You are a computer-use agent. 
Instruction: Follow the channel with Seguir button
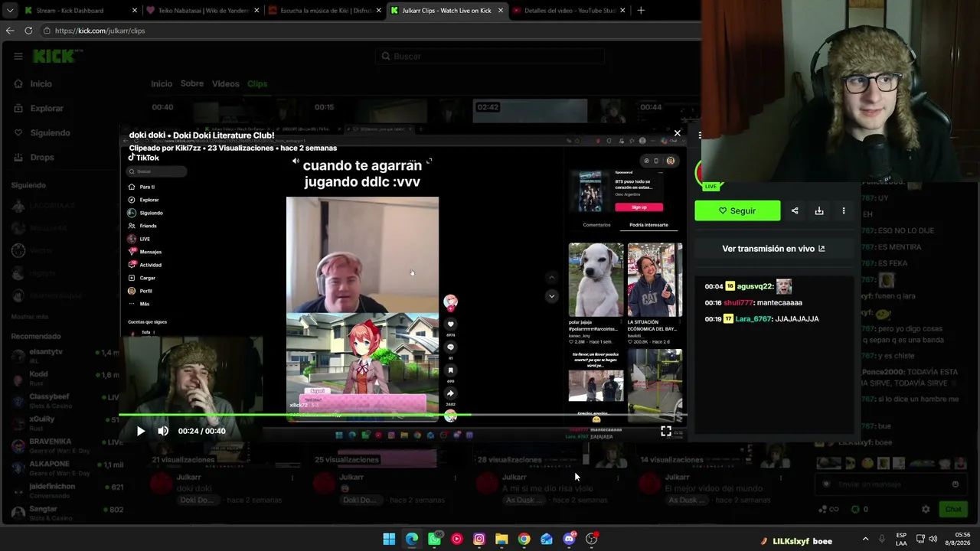point(737,210)
